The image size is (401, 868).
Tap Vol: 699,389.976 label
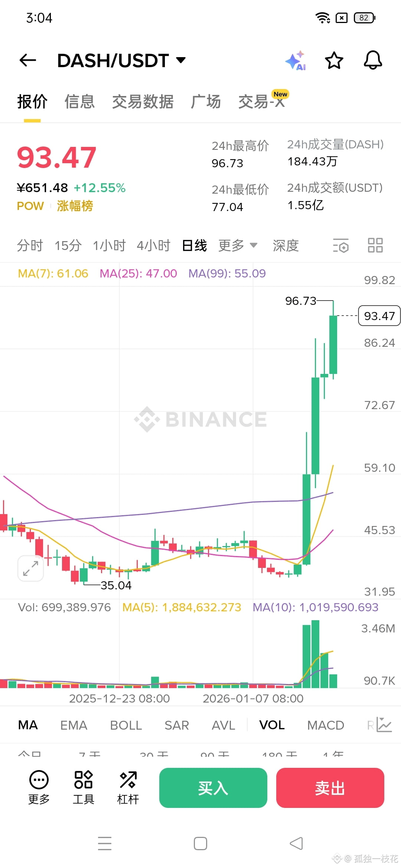65,607
